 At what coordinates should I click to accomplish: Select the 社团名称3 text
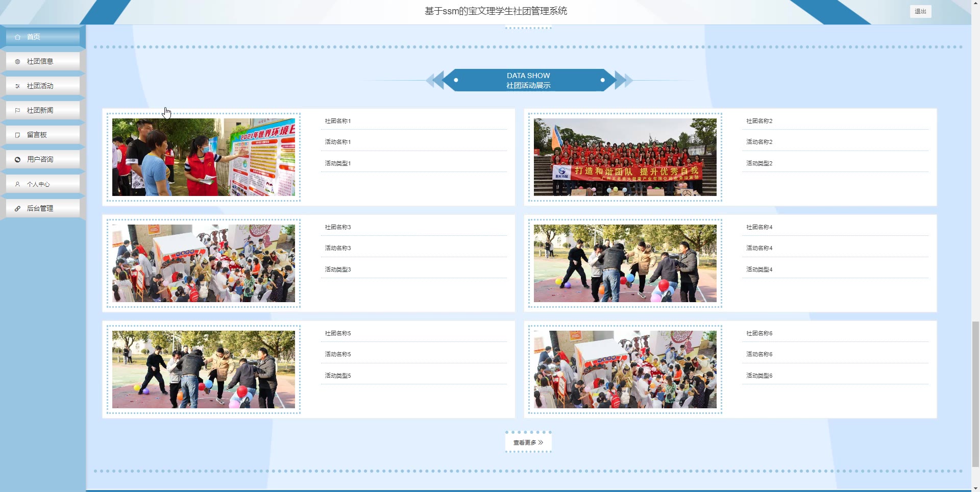338,227
